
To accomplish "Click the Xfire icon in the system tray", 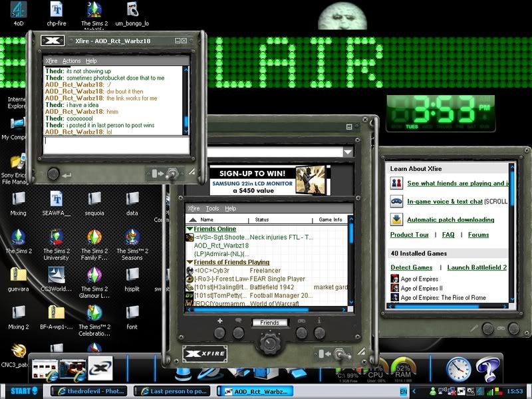I will click(x=461, y=391).
